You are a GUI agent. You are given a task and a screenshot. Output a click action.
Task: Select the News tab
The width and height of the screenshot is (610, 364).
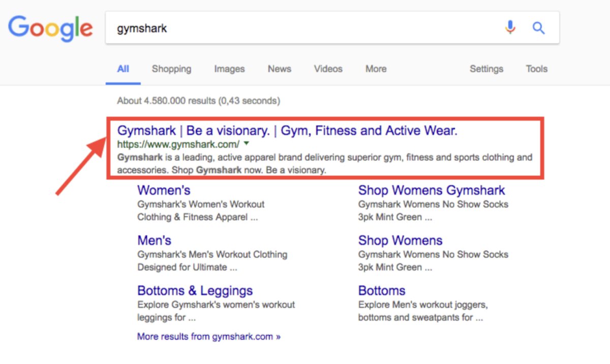(x=279, y=69)
